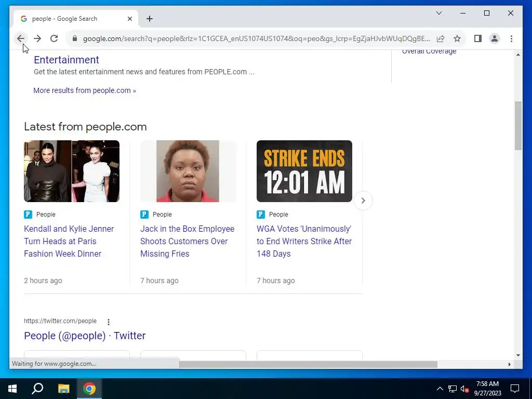Open 'Kendall and Kylie Jenner Turn Heads' article
This screenshot has width=532, height=399.
tap(69, 241)
